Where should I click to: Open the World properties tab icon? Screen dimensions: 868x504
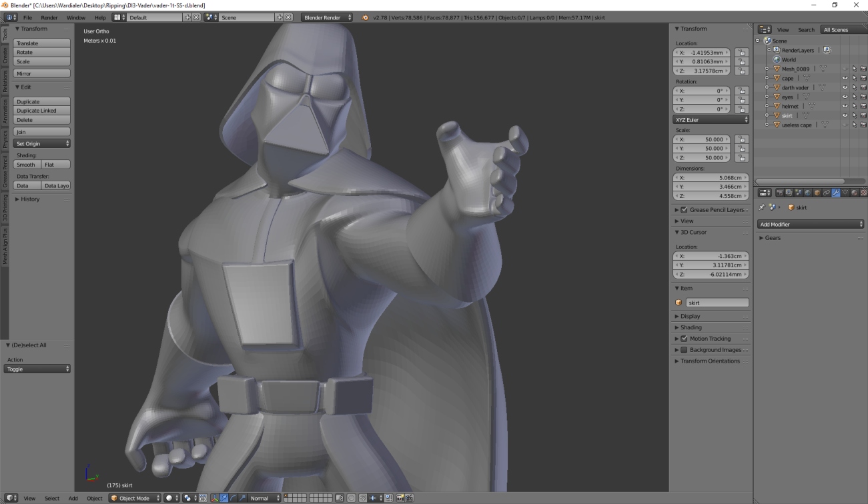tap(808, 193)
